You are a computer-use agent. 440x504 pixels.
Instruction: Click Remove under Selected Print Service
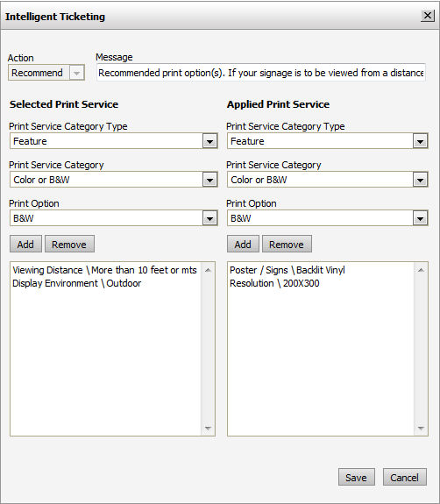[69, 245]
